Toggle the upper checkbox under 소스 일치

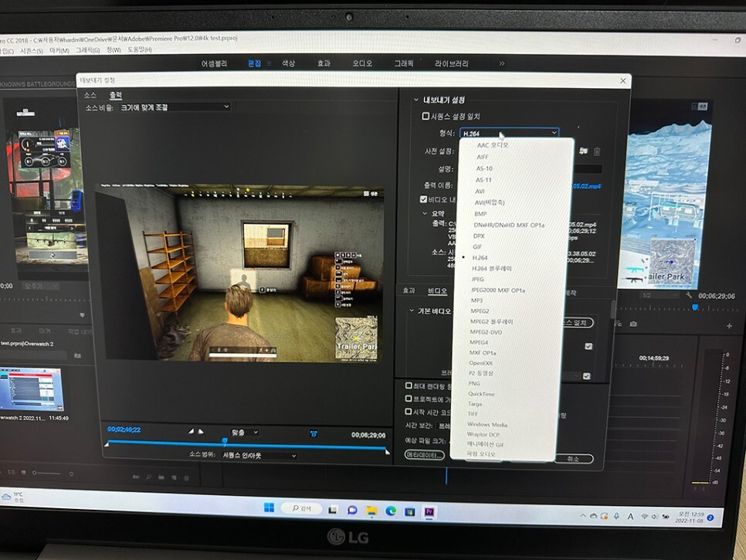coord(588,346)
